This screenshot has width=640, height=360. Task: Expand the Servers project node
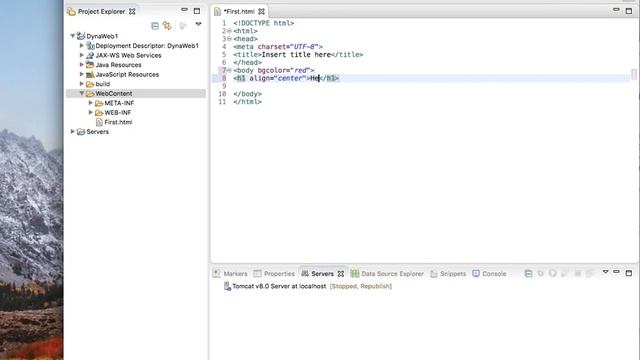(x=73, y=131)
